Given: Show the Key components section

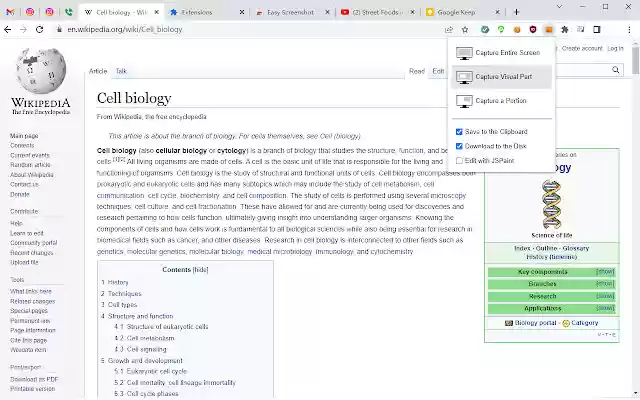Looking at the screenshot, I should [605, 272].
